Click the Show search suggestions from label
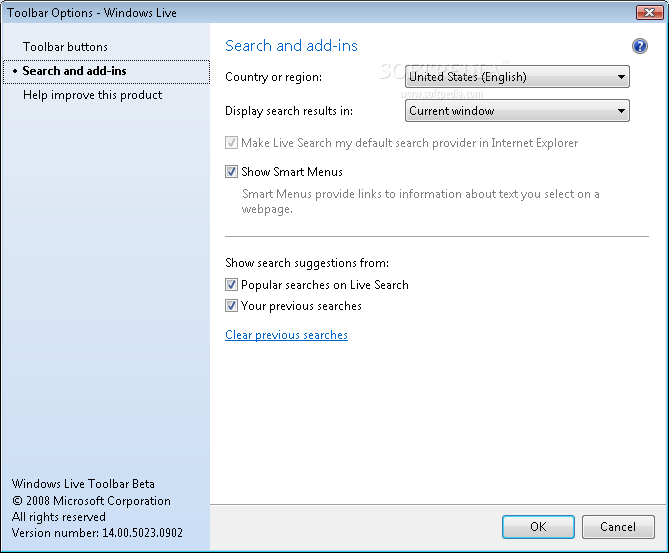Screen dimensions: 669x553 307,263
